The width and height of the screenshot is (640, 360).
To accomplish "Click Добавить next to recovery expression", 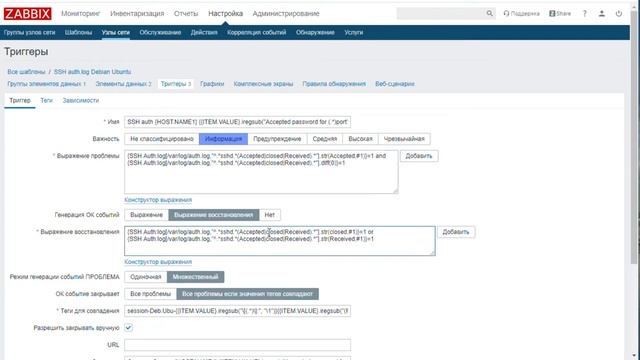I will (456, 232).
